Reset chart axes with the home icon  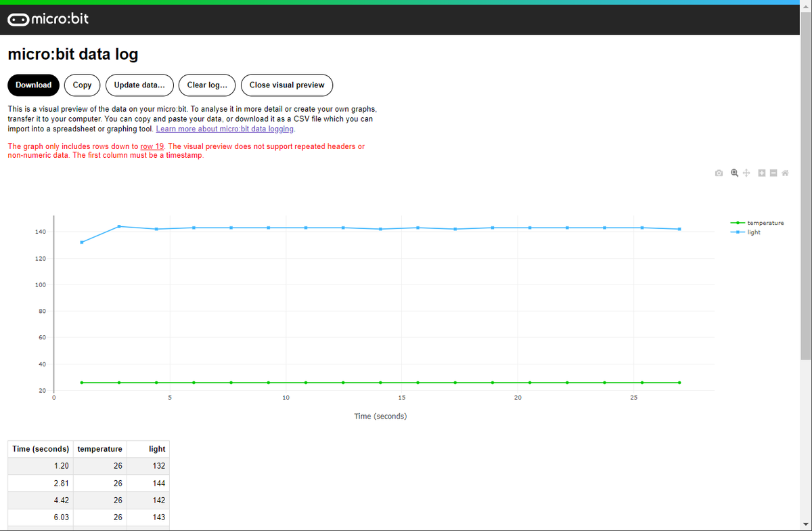pyautogui.click(x=785, y=173)
